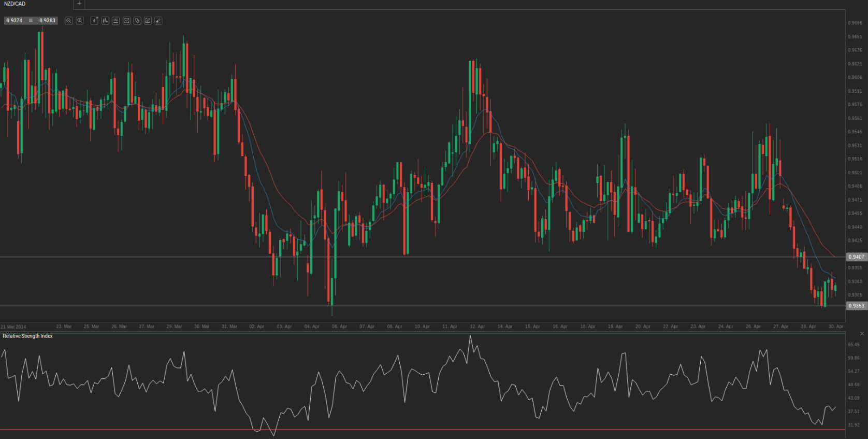868x439 pixels.
Task: Select the 0.9353 horizontal line price label
Action: [x=856, y=306]
